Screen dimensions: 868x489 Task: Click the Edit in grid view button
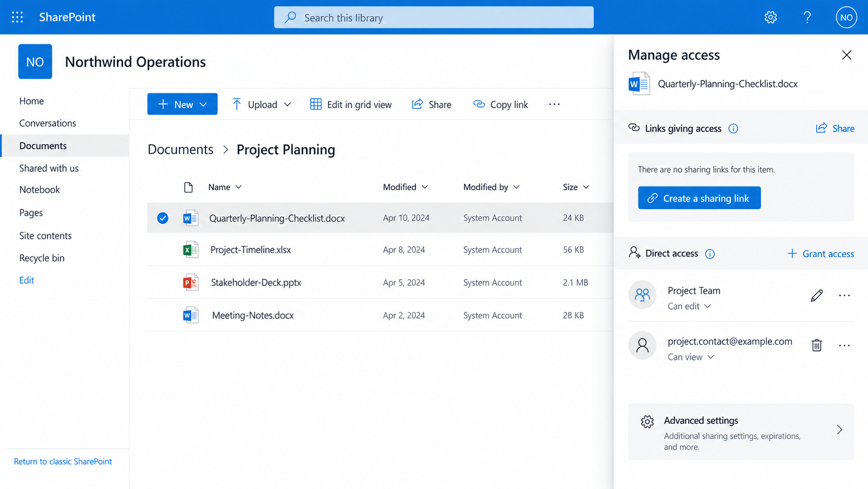click(x=351, y=104)
